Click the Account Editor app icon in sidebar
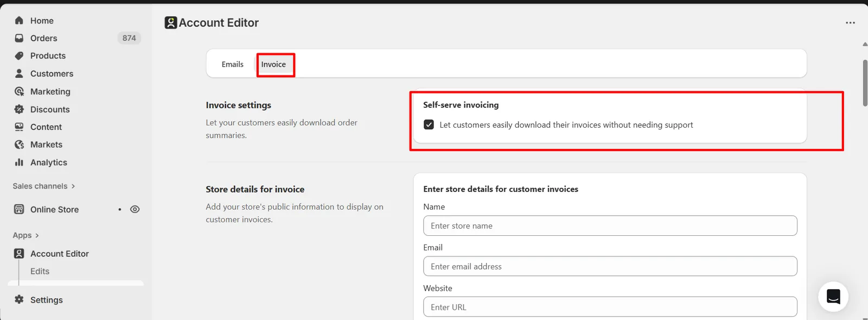The image size is (868, 320). coord(19,254)
